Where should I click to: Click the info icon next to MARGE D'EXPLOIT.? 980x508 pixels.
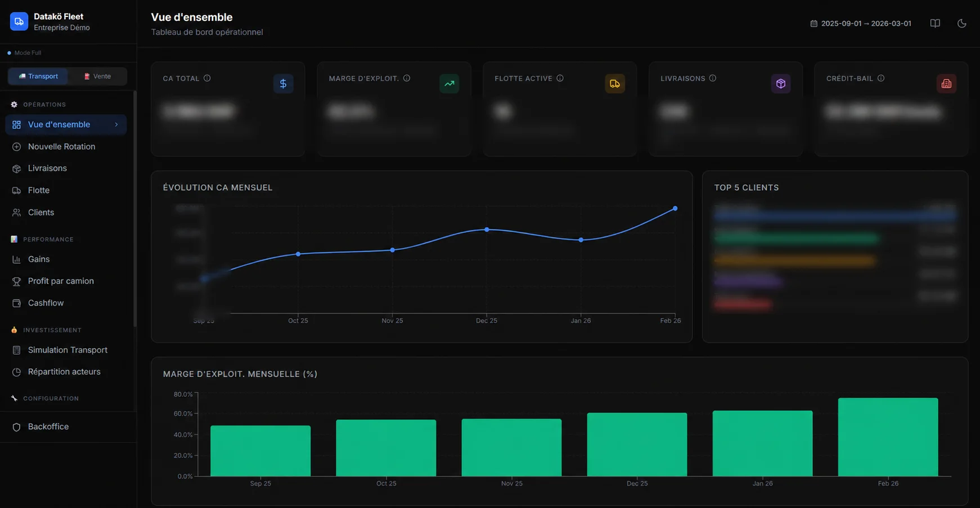click(x=407, y=78)
